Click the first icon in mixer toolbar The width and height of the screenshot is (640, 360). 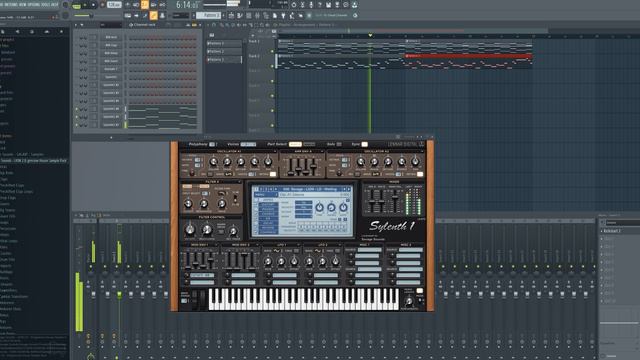pyautogui.click(x=76, y=215)
